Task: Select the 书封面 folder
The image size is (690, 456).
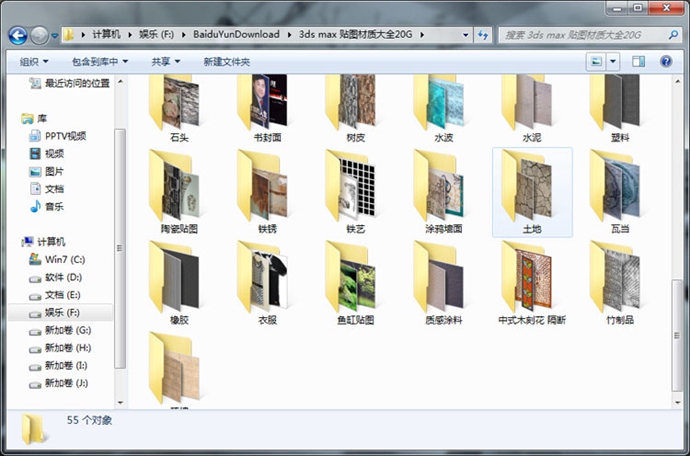Action: pos(267,108)
